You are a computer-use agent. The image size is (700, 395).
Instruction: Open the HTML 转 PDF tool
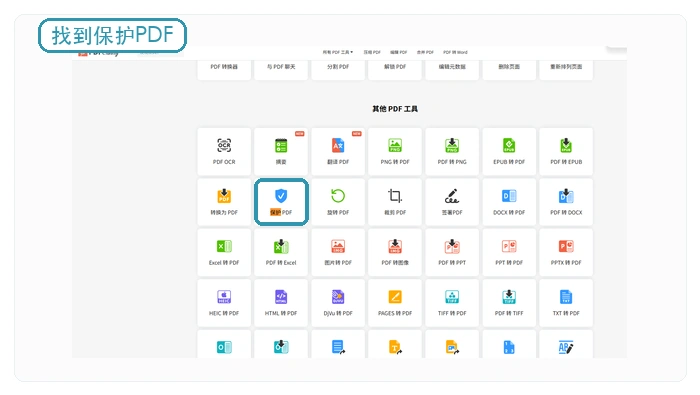[x=281, y=303]
